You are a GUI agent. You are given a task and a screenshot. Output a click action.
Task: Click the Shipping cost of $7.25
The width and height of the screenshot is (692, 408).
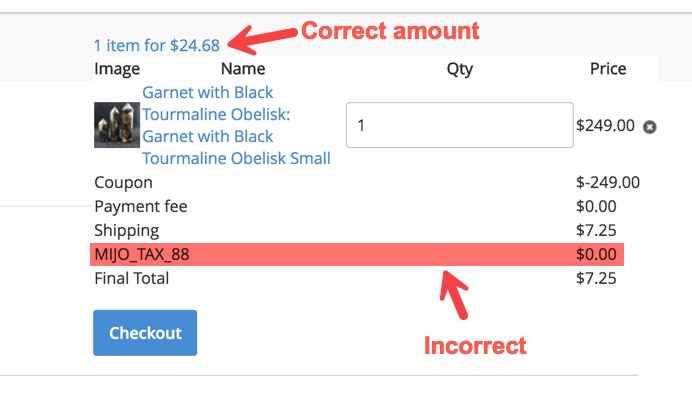[x=596, y=231]
